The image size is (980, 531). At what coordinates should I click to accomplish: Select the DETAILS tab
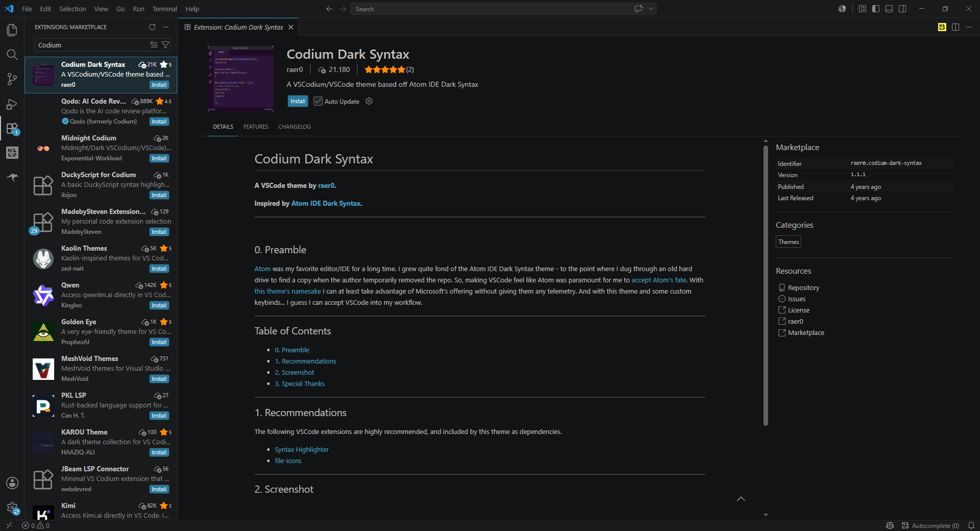click(x=223, y=127)
